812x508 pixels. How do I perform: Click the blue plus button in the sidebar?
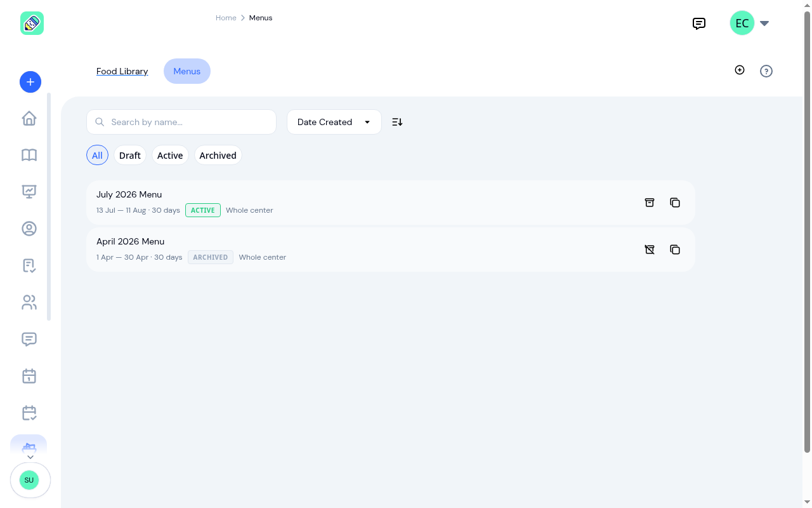tap(30, 82)
